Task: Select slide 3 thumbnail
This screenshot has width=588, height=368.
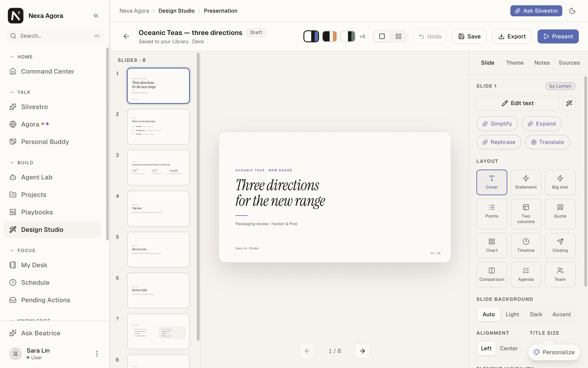Action: pos(158,168)
